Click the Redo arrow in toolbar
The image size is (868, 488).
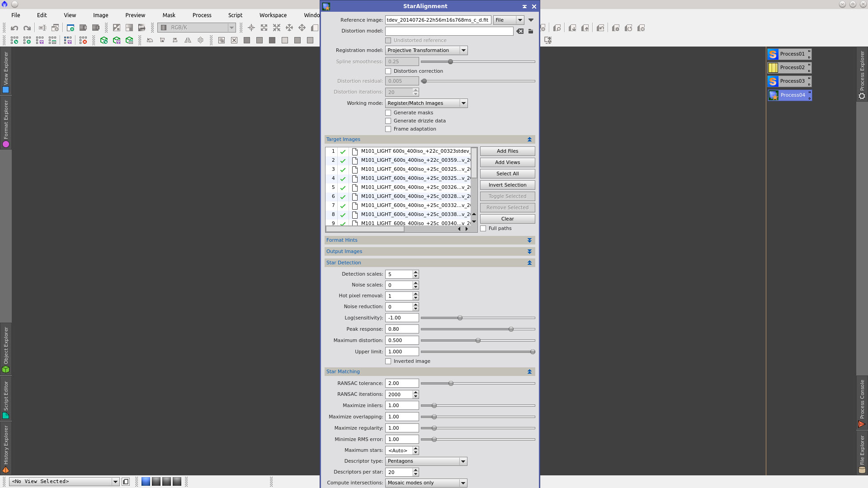(27, 28)
